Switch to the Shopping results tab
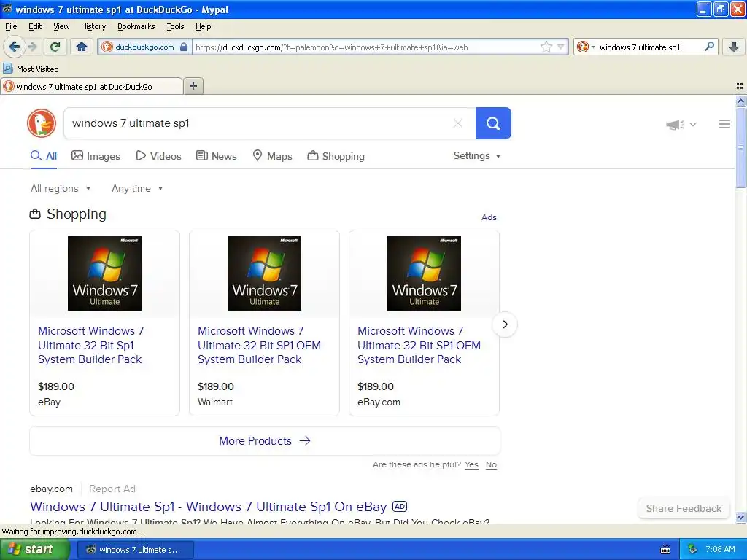This screenshot has width=747, height=560. coord(336,156)
